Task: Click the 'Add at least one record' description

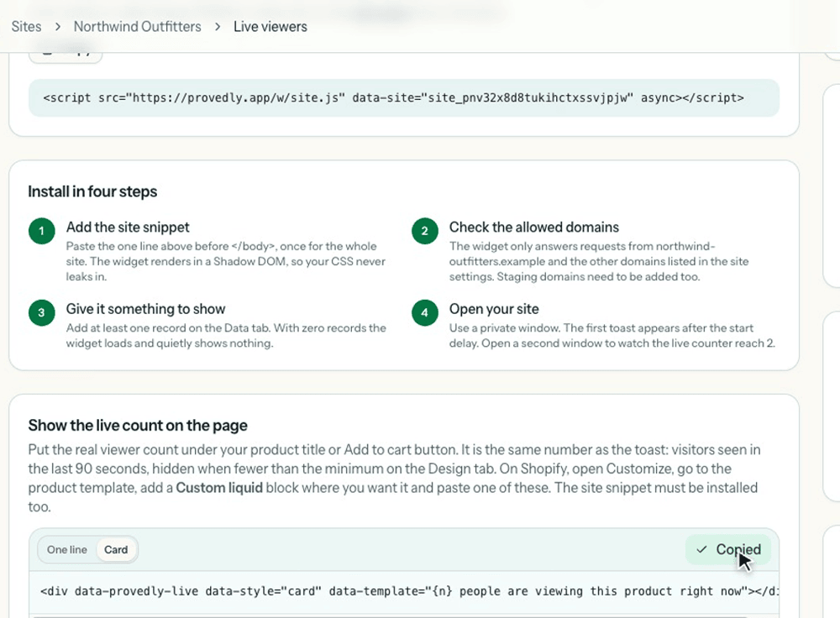Action: click(x=225, y=336)
